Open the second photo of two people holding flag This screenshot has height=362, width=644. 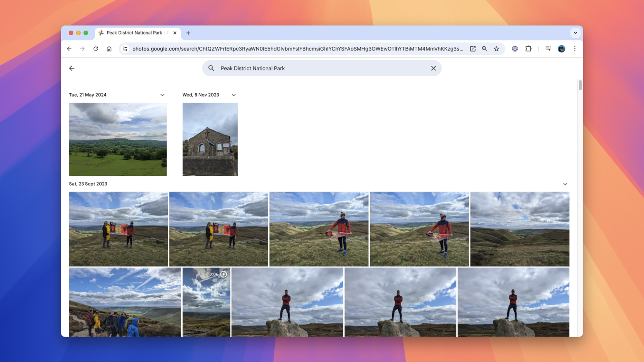tap(219, 229)
